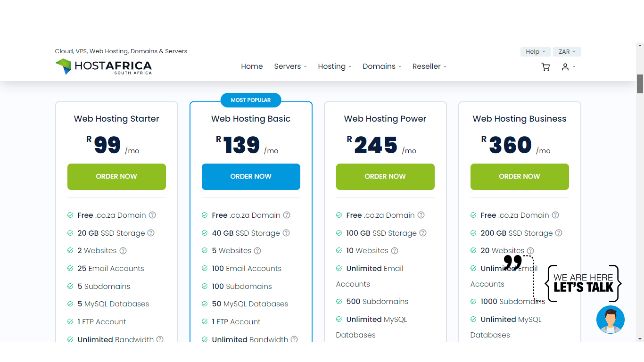
Task: Click checkmark icon beside Starter 25 Email Accounts
Action: point(70,268)
